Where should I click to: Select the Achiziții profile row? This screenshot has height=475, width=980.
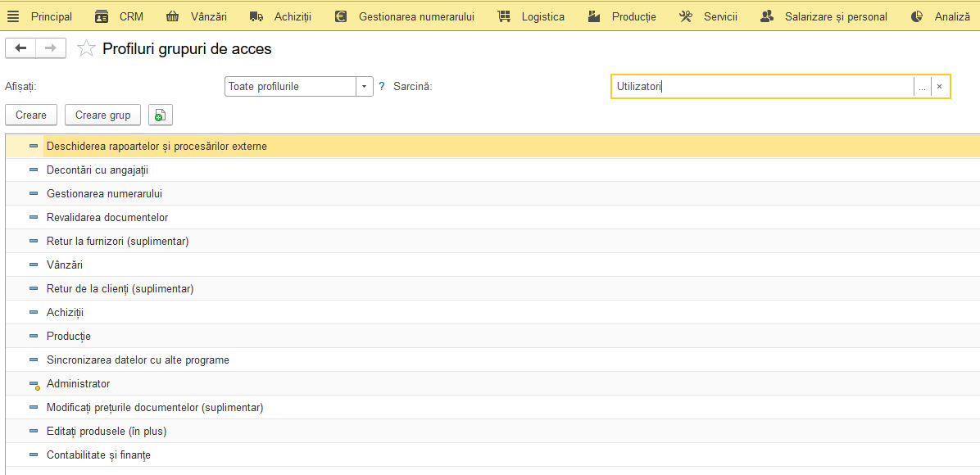point(492,313)
